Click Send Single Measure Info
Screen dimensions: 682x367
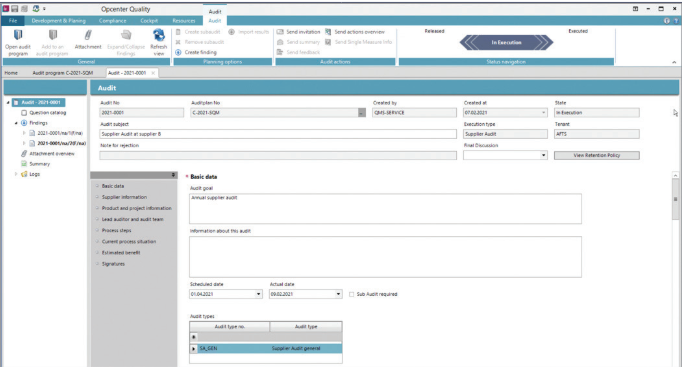(358, 42)
